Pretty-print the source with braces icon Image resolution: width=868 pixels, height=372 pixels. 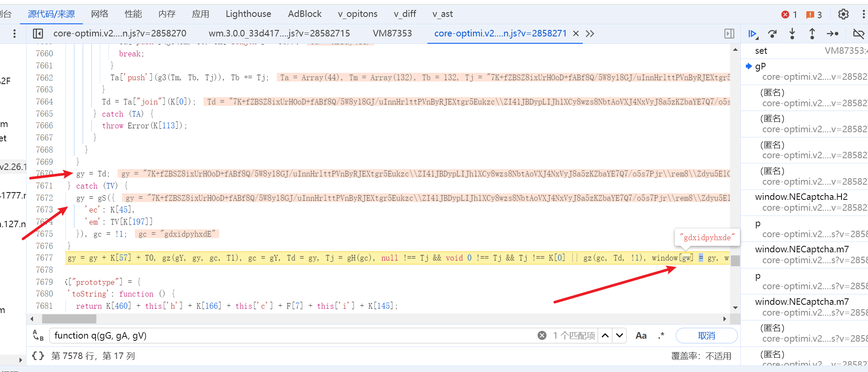[x=38, y=356]
